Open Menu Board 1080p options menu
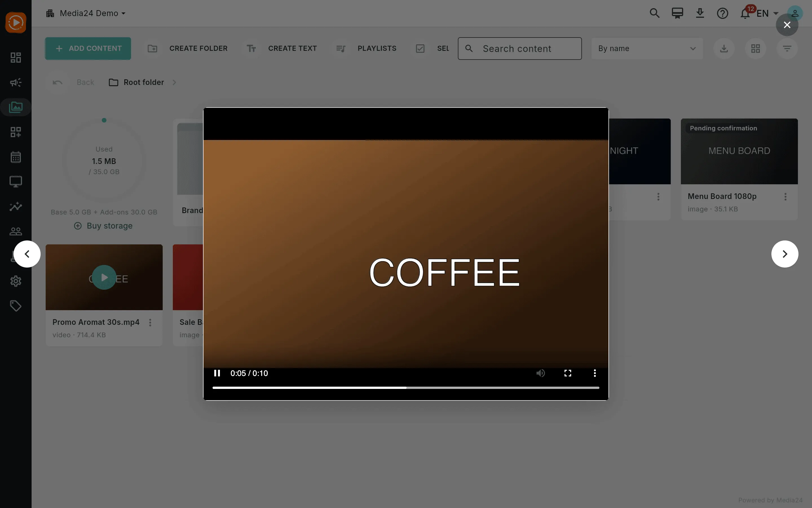The image size is (812, 508). coord(785,196)
